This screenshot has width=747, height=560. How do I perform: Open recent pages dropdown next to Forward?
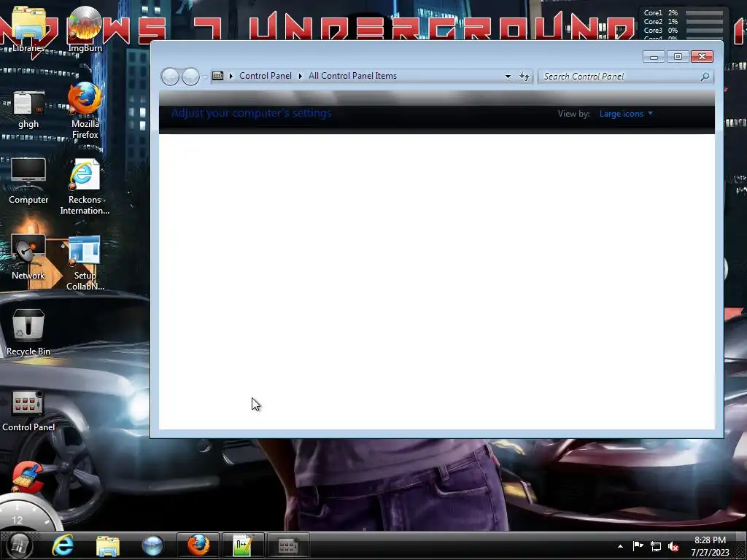coord(205,77)
